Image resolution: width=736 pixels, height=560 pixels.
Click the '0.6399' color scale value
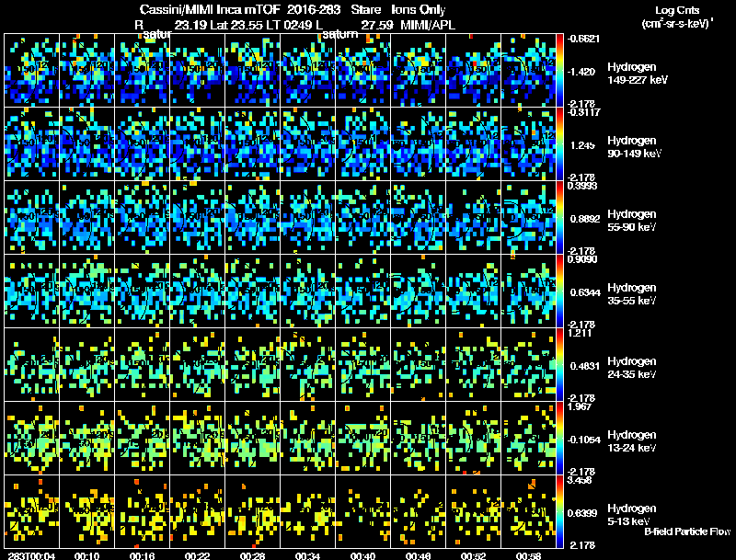coord(582,513)
